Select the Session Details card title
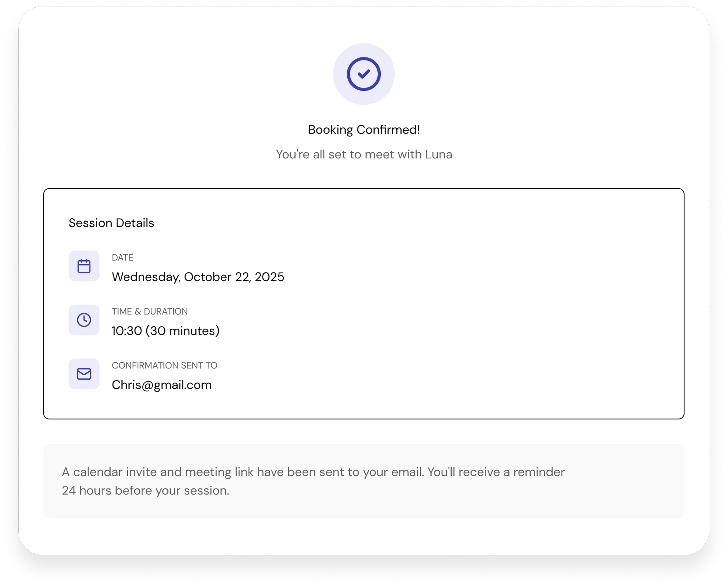Viewport: 728px width, 586px height. coord(111,223)
